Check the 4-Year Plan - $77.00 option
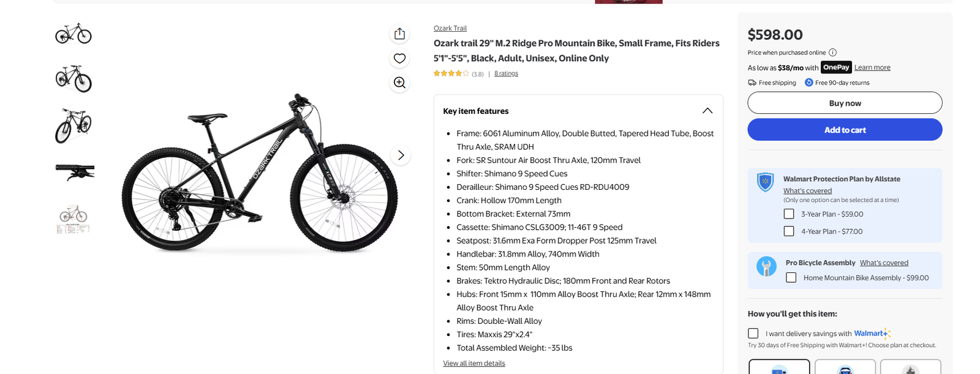 (x=789, y=231)
